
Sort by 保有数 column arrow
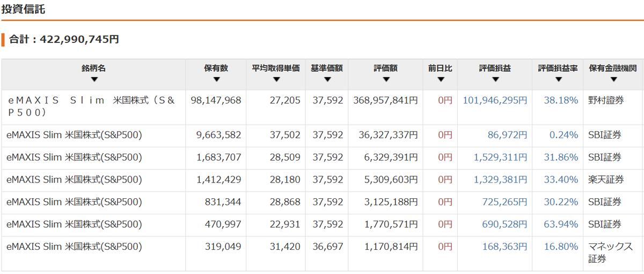[216, 80]
